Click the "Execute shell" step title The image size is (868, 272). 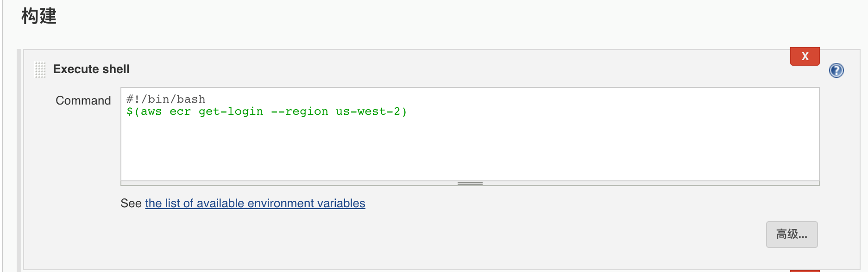91,69
